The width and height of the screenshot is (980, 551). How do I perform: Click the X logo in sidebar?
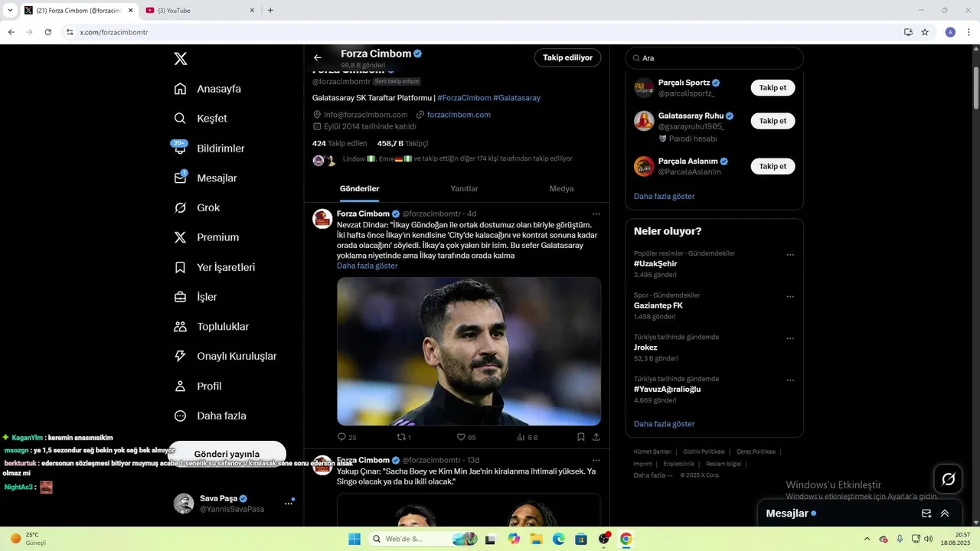point(180,59)
